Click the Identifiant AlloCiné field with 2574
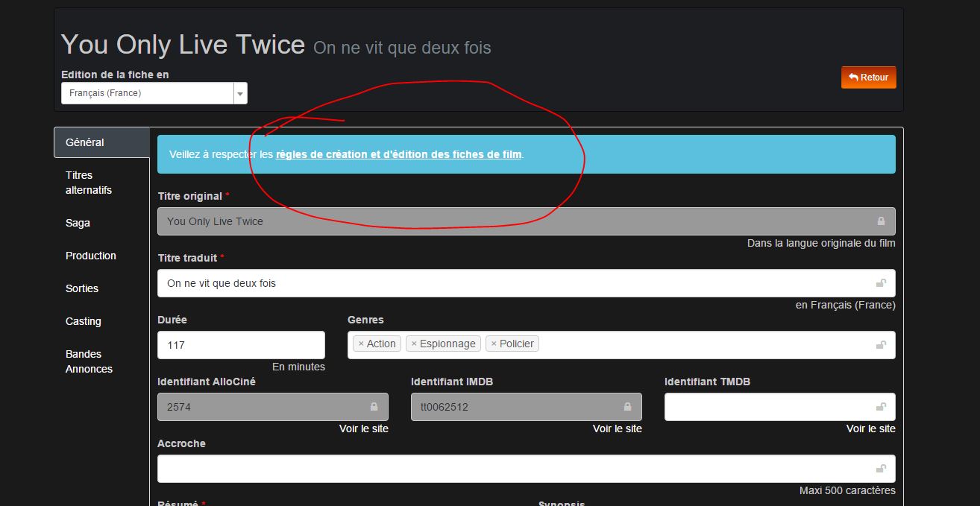 click(x=273, y=407)
